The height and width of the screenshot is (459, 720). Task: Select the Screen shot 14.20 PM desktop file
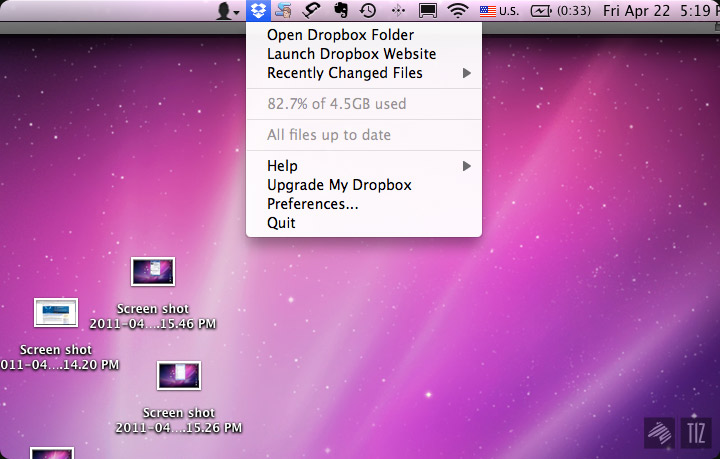tap(56, 313)
